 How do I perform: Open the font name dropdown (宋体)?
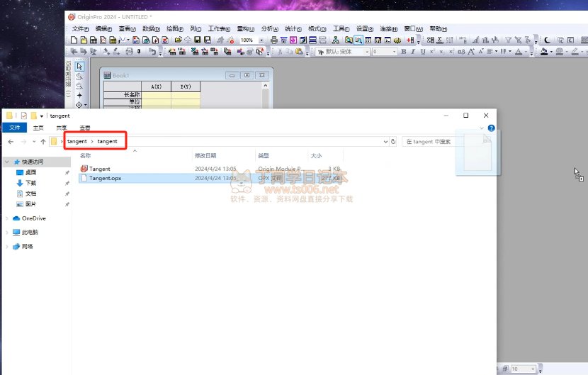tap(367, 52)
